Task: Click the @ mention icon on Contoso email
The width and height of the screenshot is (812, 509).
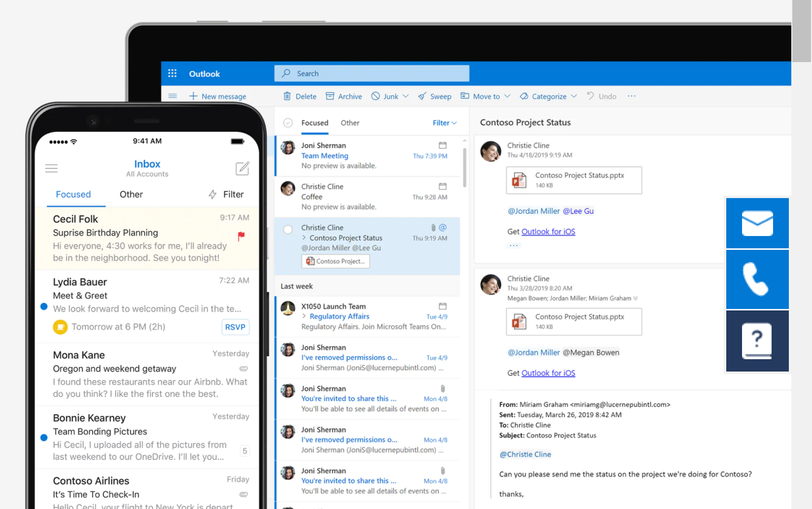Action: click(x=442, y=228)
